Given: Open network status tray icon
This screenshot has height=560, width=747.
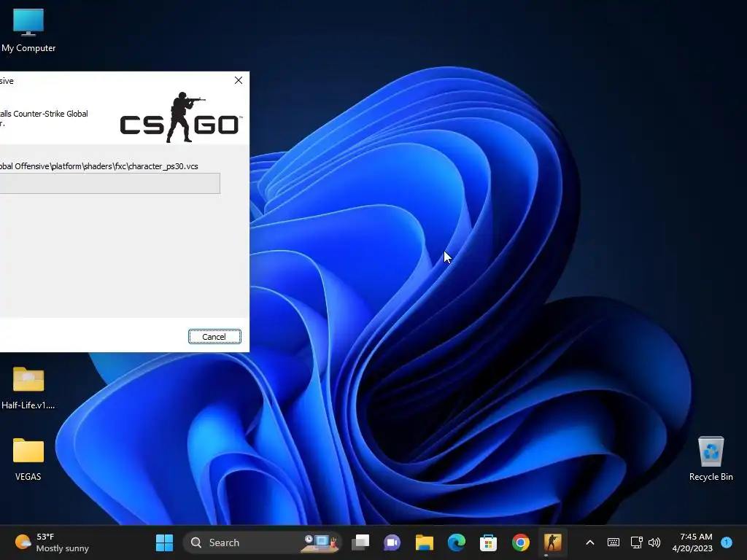Looking at the screenshot, I should point(636,542).
